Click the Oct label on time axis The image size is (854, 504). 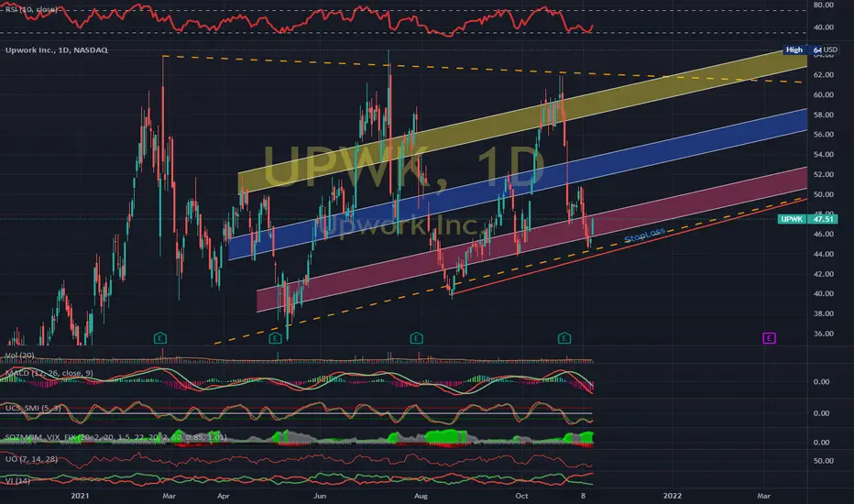(521, 496)
